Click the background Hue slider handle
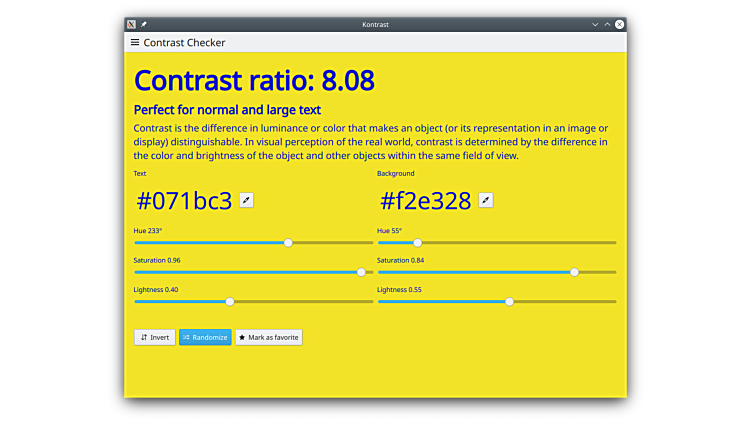The image size is (752, 423). pyautogui.click(x=418, y=242)
